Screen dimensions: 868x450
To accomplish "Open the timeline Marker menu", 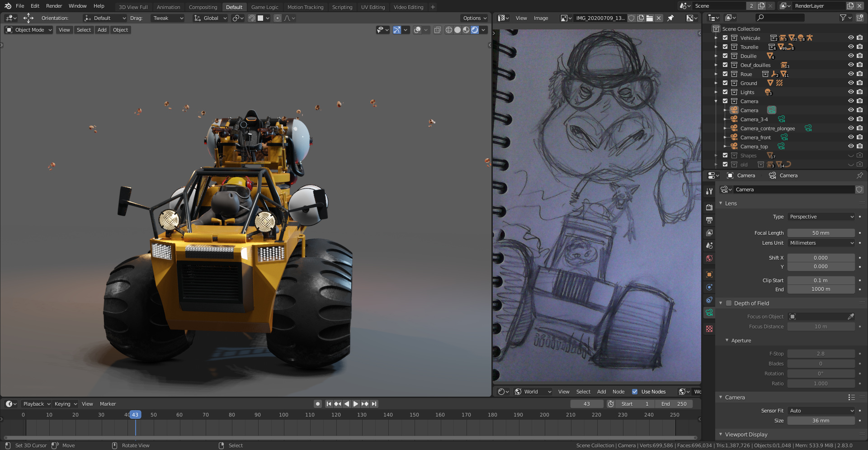I will click(108, 404).
